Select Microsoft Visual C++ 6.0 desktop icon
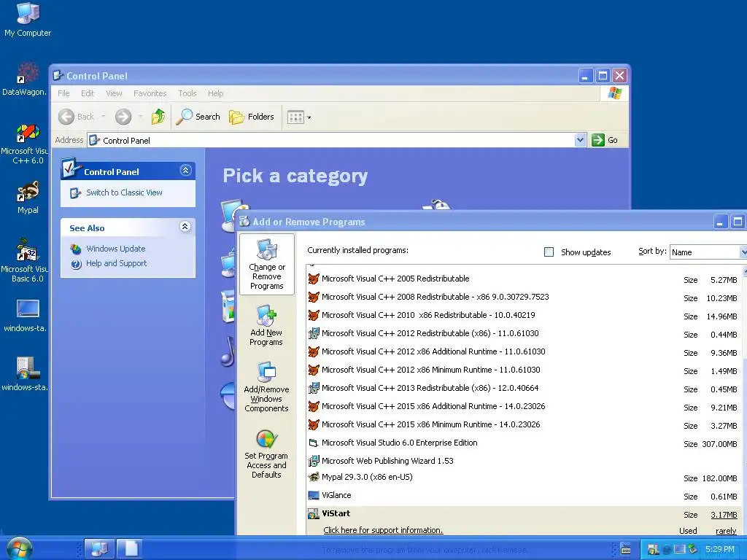This screenshot has height=560, width=747. pos(25,144)
